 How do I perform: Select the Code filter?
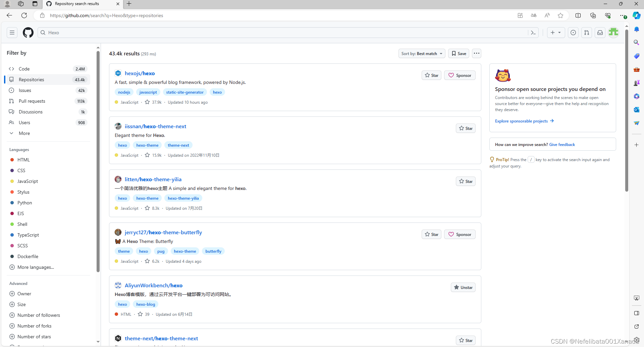coord(48,69)
